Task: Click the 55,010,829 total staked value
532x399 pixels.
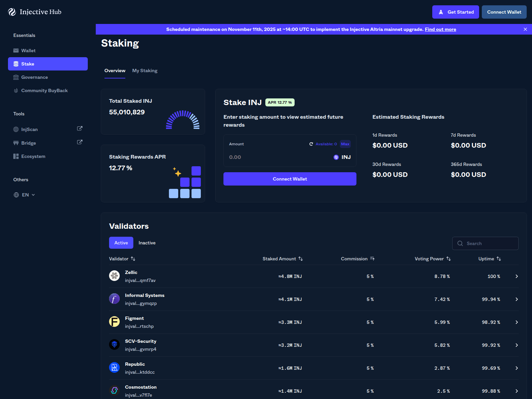Action: click(127, 112)
